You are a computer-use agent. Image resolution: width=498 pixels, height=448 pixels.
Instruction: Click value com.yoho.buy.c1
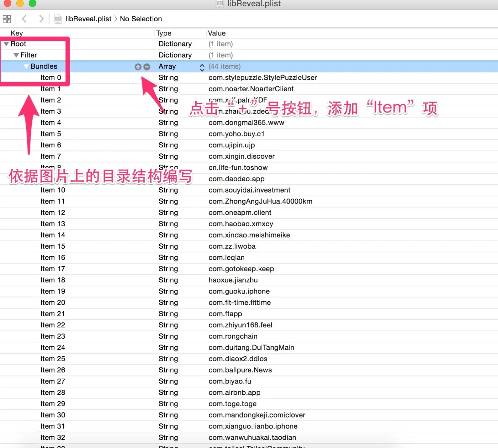236,134
